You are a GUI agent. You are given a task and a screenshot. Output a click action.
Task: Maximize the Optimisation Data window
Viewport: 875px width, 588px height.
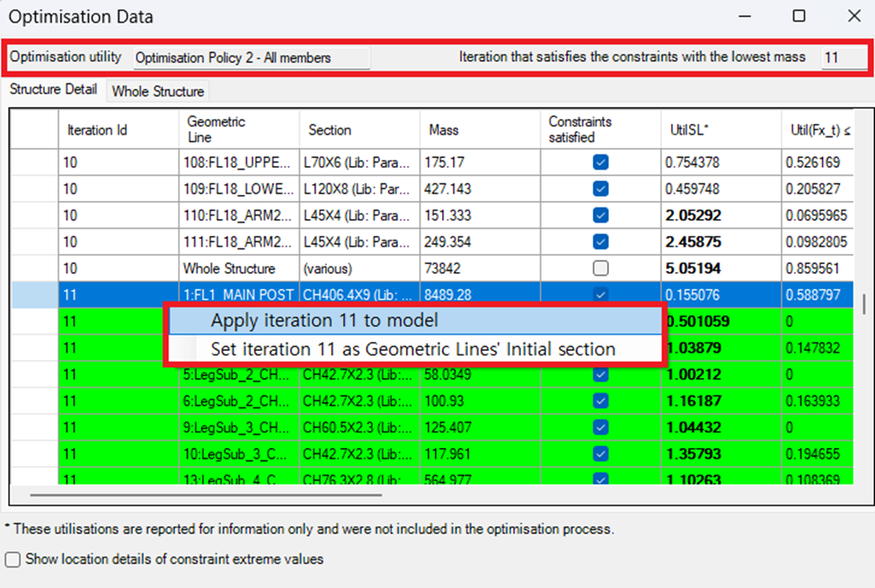(799, 16)
